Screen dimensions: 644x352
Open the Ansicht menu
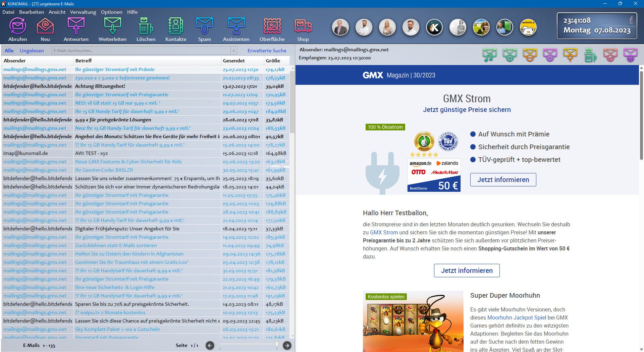pos(57,12)
